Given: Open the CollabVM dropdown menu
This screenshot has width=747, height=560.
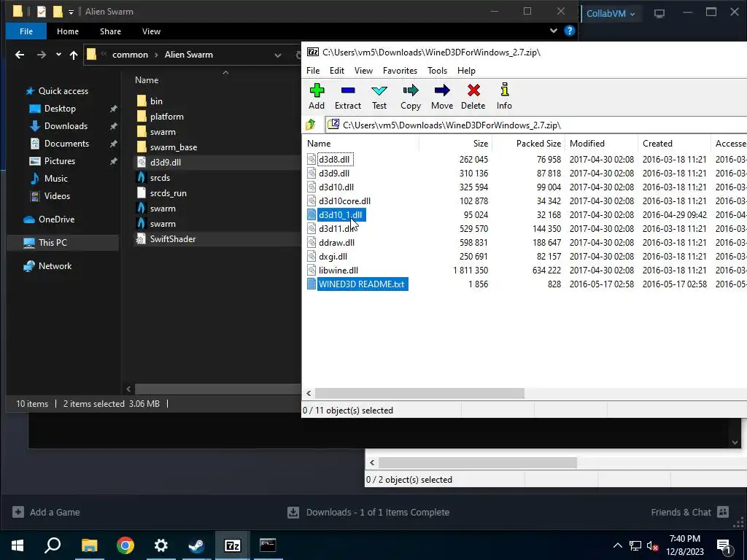Looking at the screenshot, I should pos(611,13).
